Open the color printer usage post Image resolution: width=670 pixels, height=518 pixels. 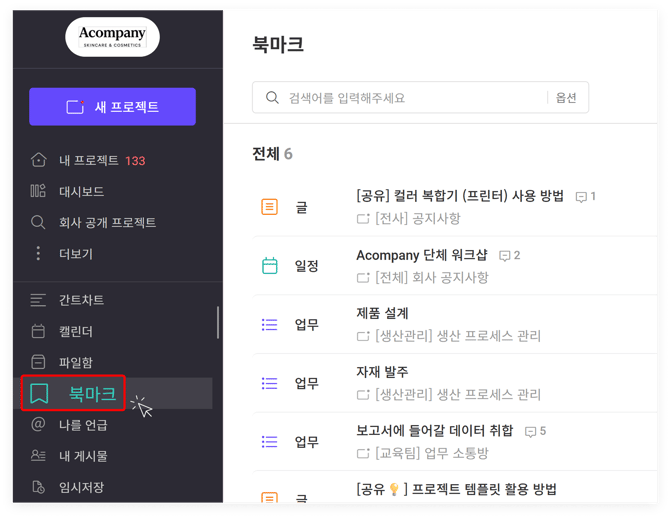[x=459, y=196]
